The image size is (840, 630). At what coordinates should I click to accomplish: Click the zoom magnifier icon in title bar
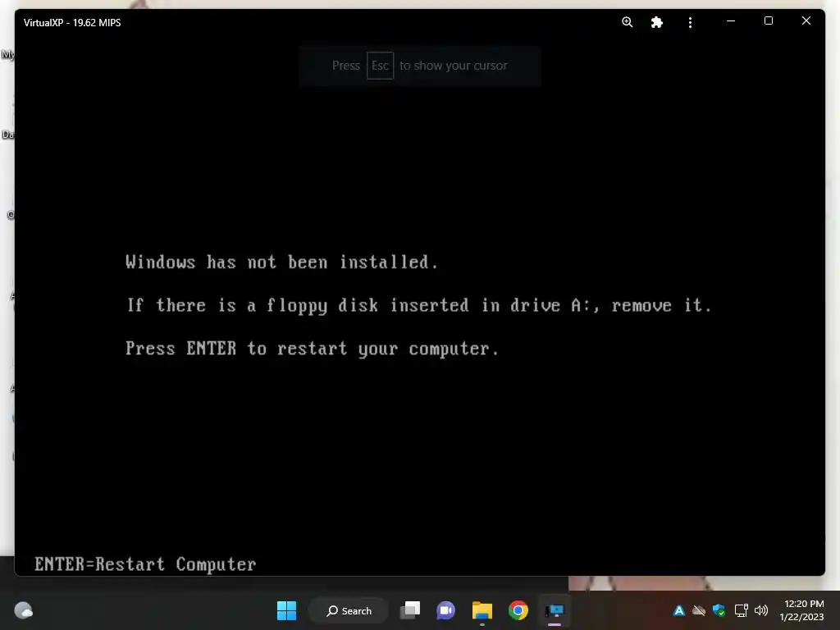pos(627,22)
